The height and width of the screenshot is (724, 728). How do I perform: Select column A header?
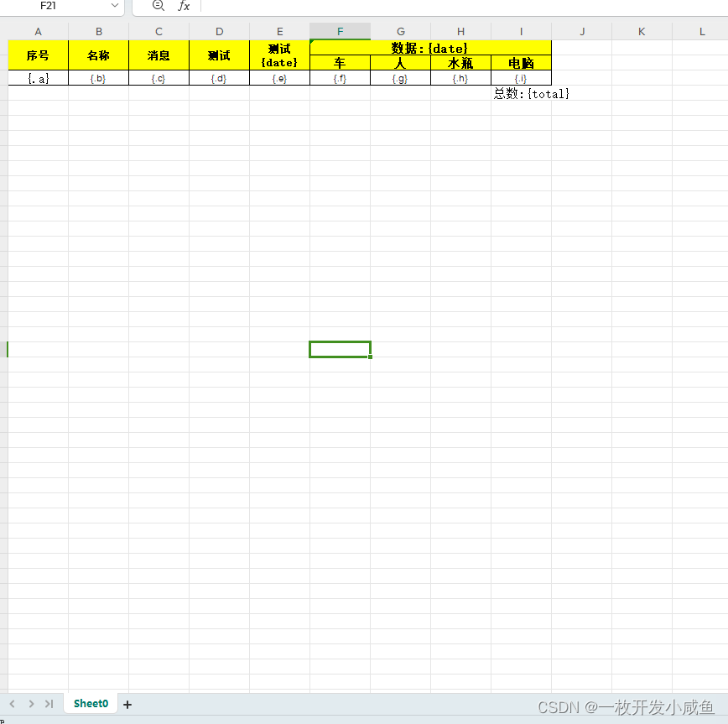38,32
